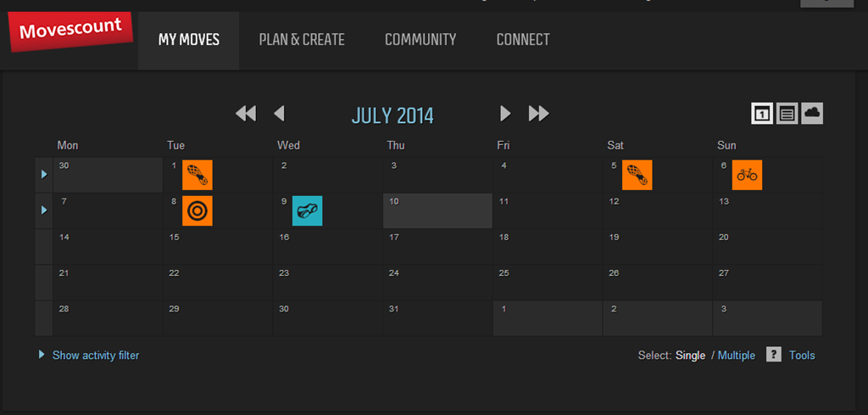Open the orange target move on July 8
Viewport: 868px width, 415px height.
point(197,211)
